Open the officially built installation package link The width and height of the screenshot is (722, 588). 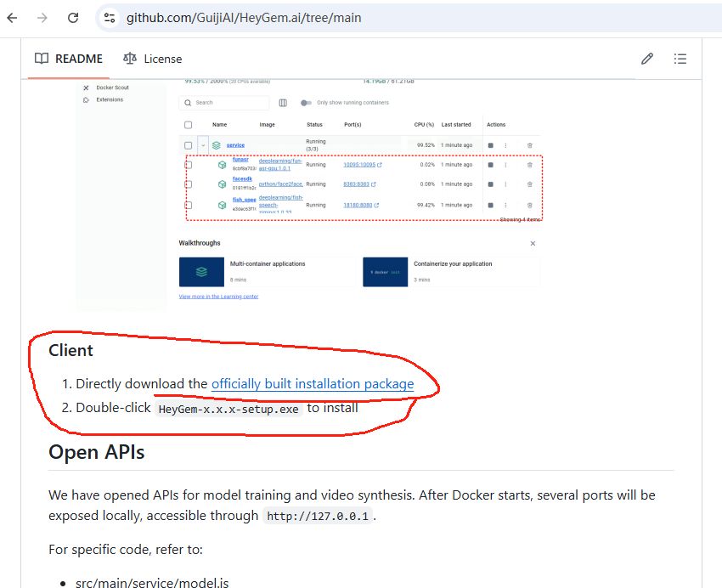tap(312, 384)
